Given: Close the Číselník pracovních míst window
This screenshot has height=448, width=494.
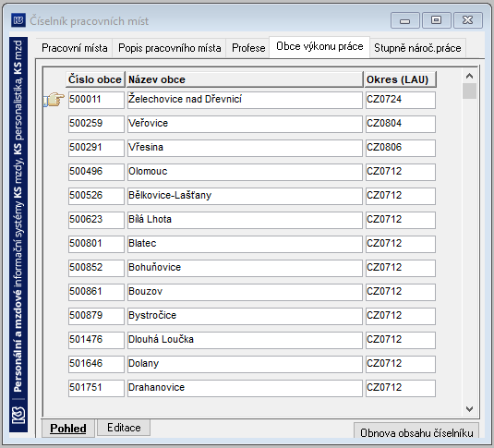Looking at the screenshot, I should [468, 20].
